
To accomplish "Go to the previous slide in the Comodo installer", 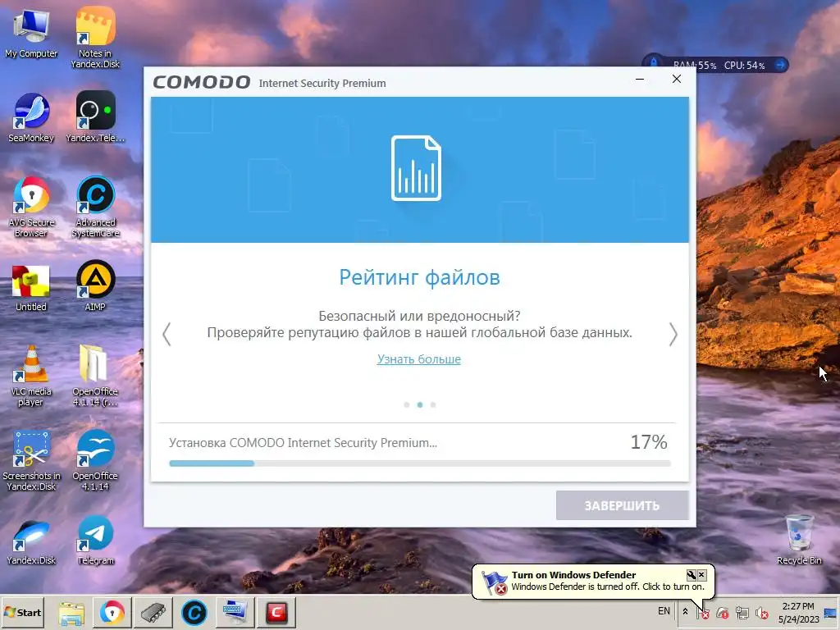I will click(x=167, y=335).
